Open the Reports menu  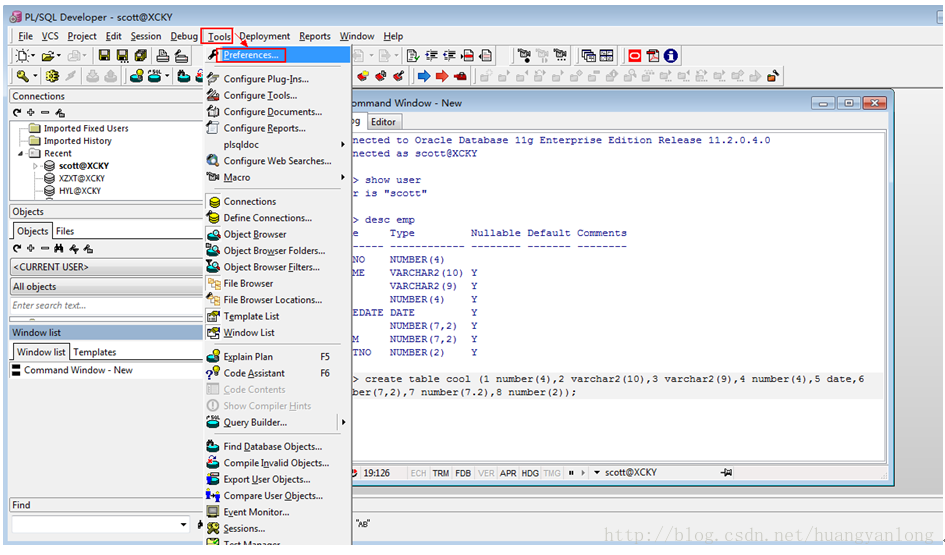click(x=315, y=36)
